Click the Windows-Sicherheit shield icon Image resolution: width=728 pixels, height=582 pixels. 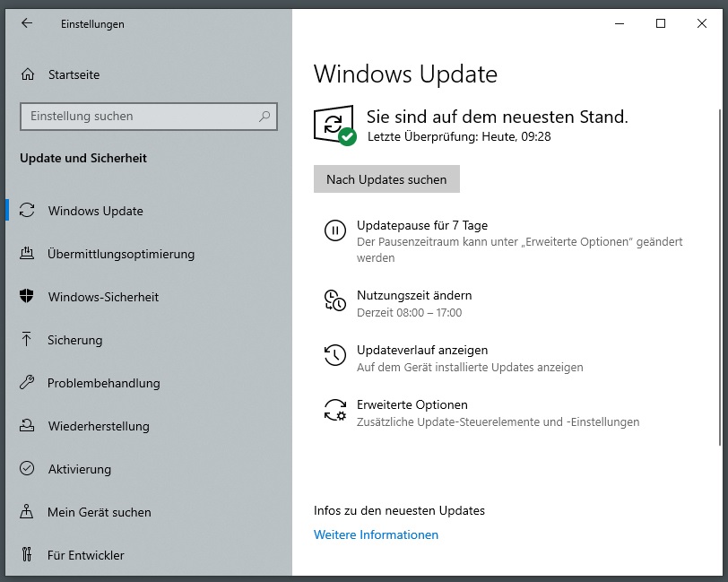point(27,296)
